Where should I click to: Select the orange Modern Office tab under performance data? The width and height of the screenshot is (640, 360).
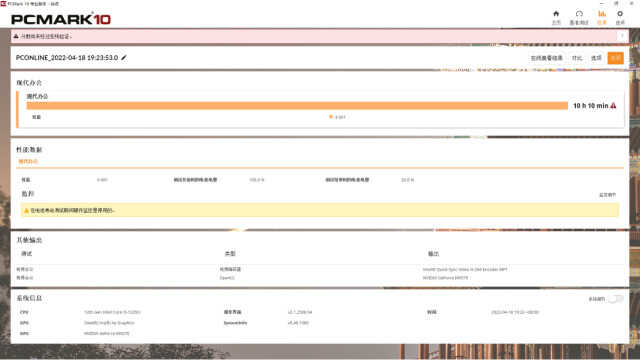point(28,161)
